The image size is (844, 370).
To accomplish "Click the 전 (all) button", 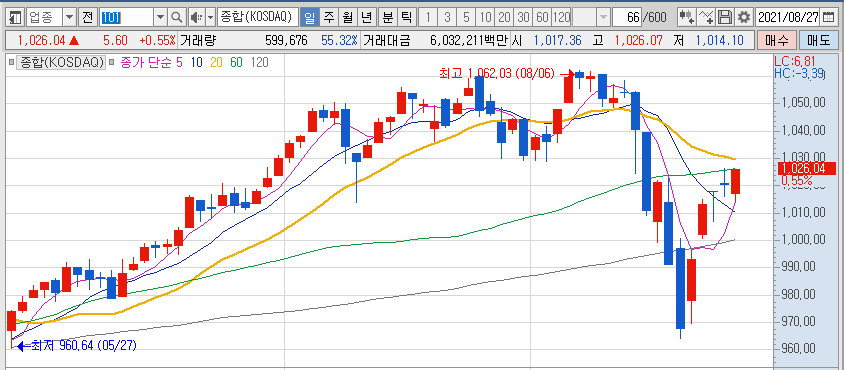I will (x=87, y=18).
